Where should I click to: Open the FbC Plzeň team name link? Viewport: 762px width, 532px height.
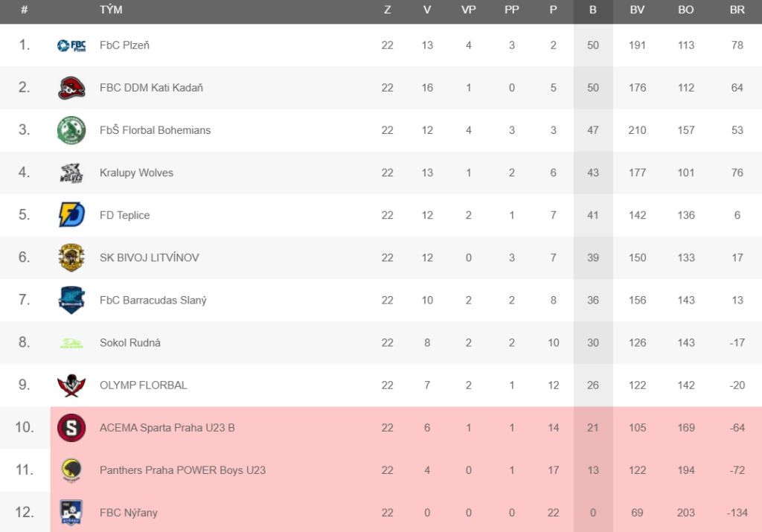click(124, 45)
